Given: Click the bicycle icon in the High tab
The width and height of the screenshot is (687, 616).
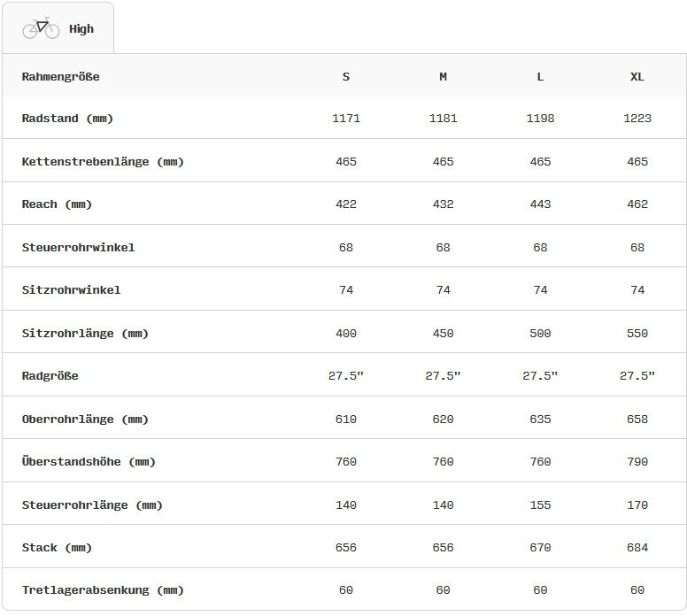Looking at the screenshot, I should coord(41,28).
